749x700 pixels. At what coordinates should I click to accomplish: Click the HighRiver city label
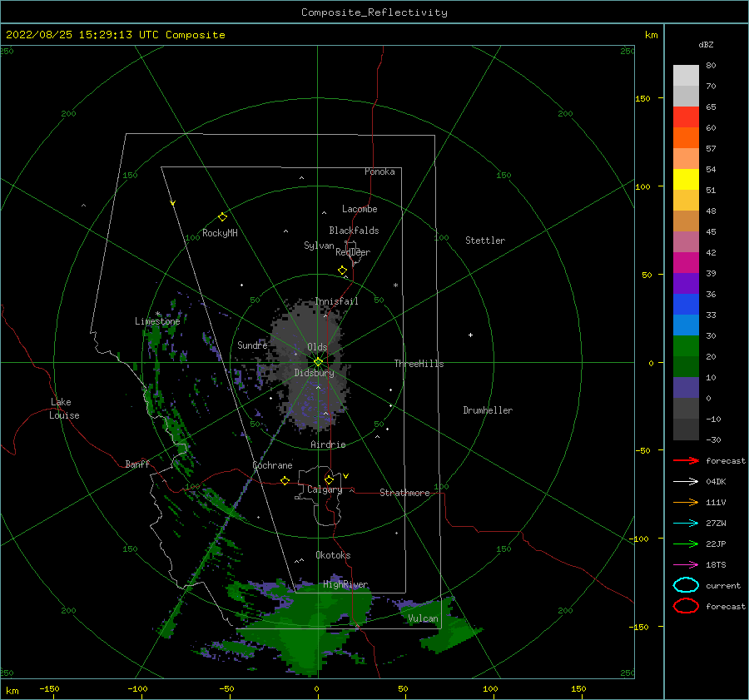coord(345,584)
